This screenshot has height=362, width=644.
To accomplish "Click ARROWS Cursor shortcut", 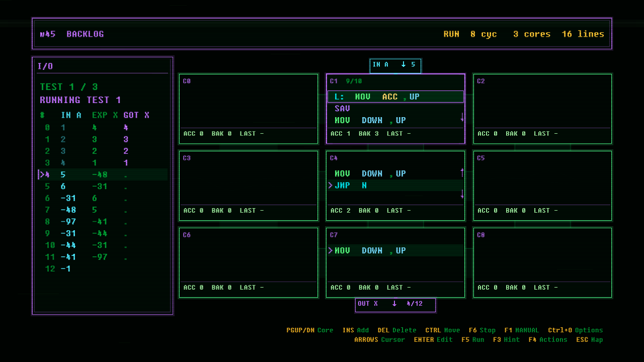I will (x=379, y=339).
